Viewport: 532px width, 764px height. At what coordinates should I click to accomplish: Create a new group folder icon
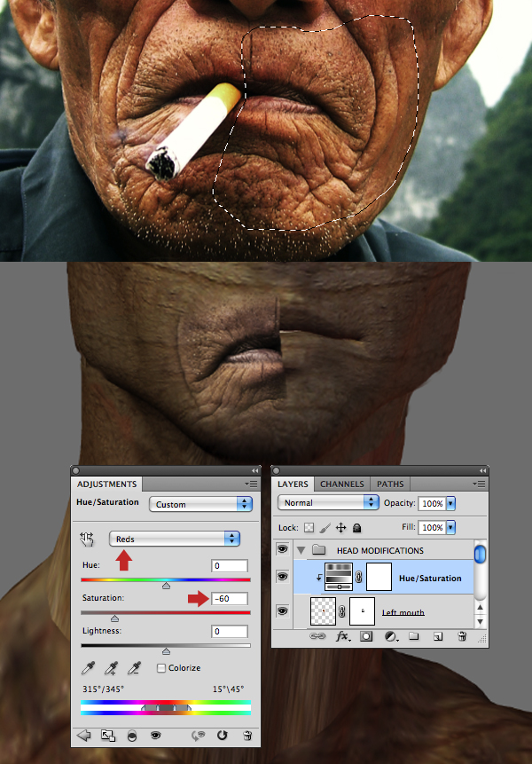click(x=414, y=636)
